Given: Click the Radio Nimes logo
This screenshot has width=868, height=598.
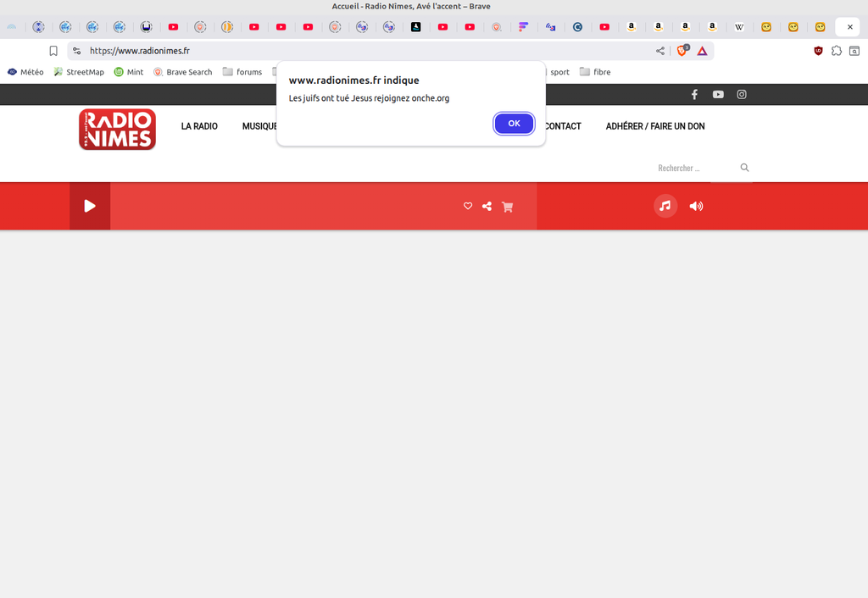Looking at the screenshot, I should click(x=117, y=130).
